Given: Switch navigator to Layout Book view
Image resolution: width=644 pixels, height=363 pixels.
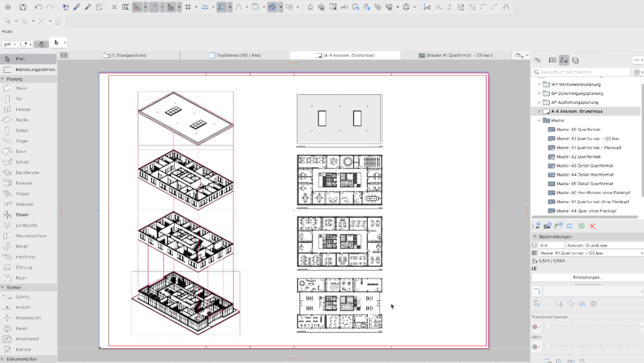Looking at the screenshot, I should 564,61.
